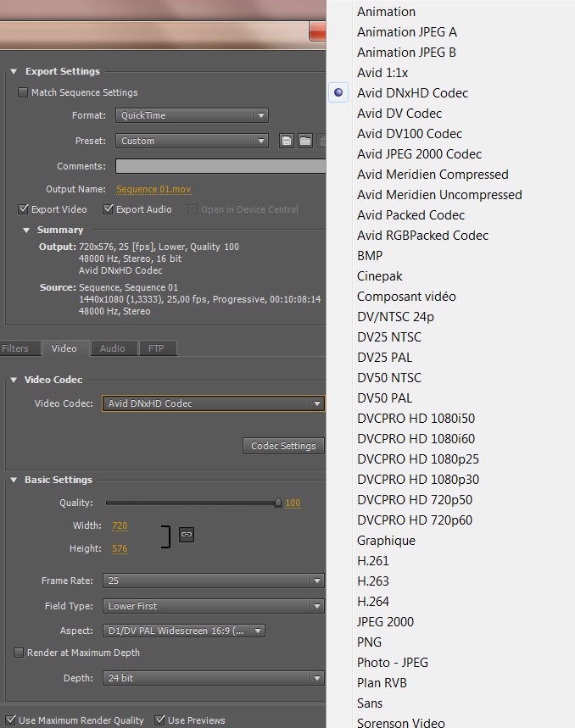The height and width of the screenshot is (728, 575).
Task: Enable Match Sequence Settings checkbox
Action: 22,92
